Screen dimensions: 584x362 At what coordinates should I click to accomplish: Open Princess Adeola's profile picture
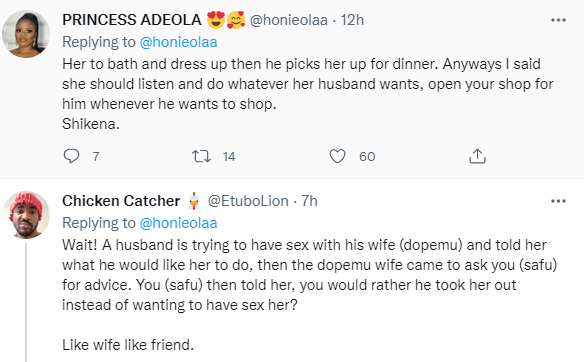26,34
